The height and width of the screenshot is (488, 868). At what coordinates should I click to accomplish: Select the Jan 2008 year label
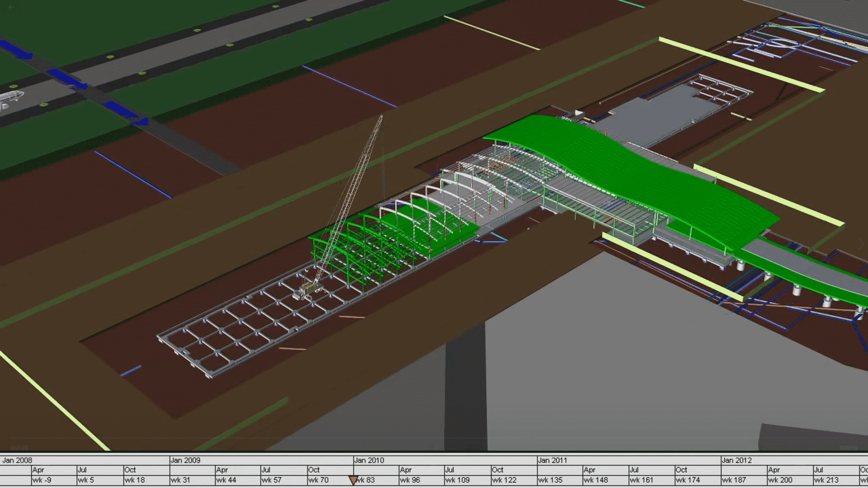[x=17, y=460]
